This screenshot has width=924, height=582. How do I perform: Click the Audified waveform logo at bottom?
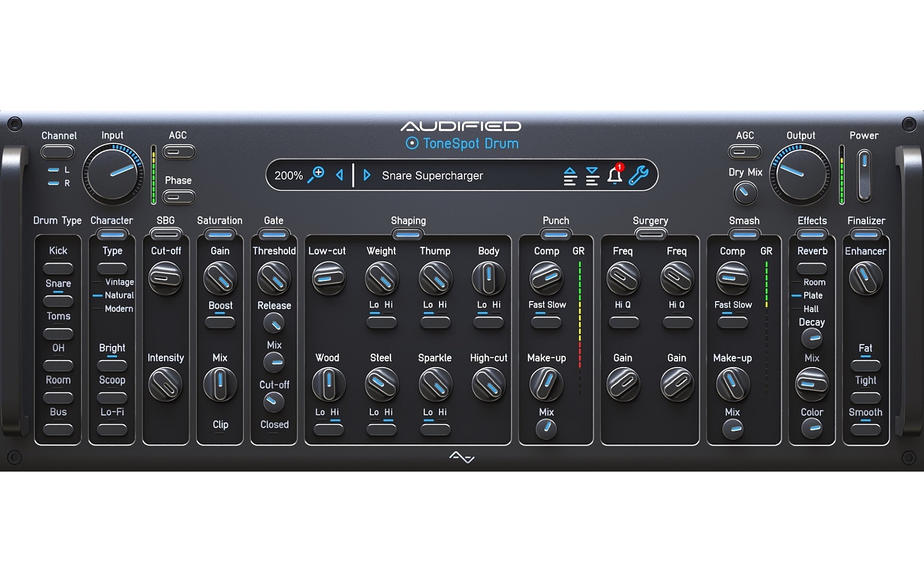pos(461,458)
